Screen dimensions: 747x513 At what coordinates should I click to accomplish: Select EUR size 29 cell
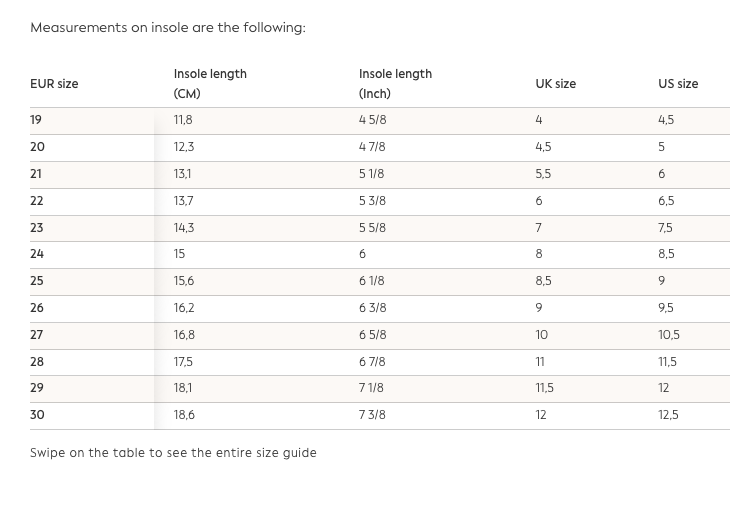pos(37,388)
